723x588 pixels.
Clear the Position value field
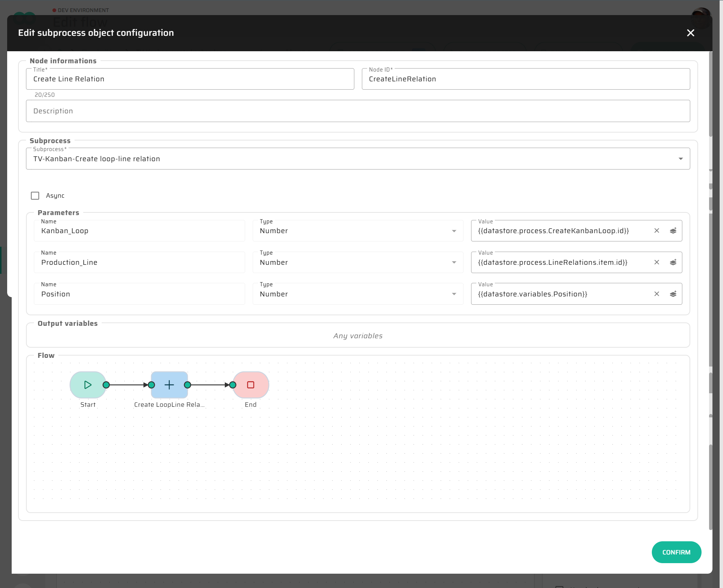(657, 294)
